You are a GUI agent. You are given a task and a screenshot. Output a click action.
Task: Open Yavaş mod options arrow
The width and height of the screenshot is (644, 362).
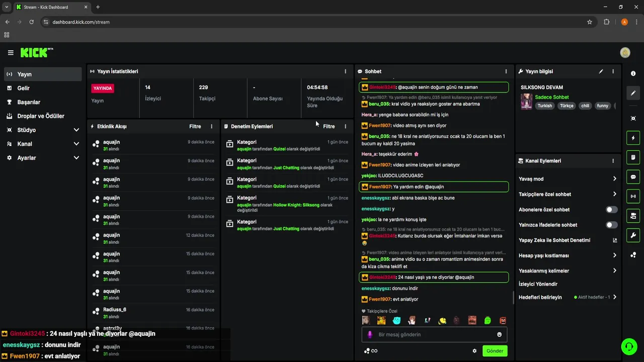(x=614, y=178)
